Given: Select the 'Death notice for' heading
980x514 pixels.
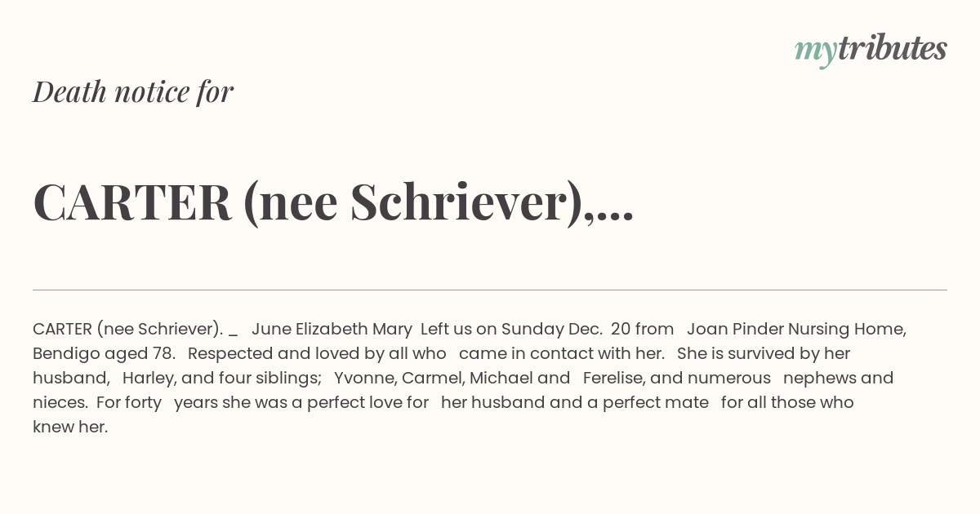Looking at the screenshot, I should coord(133,91).
